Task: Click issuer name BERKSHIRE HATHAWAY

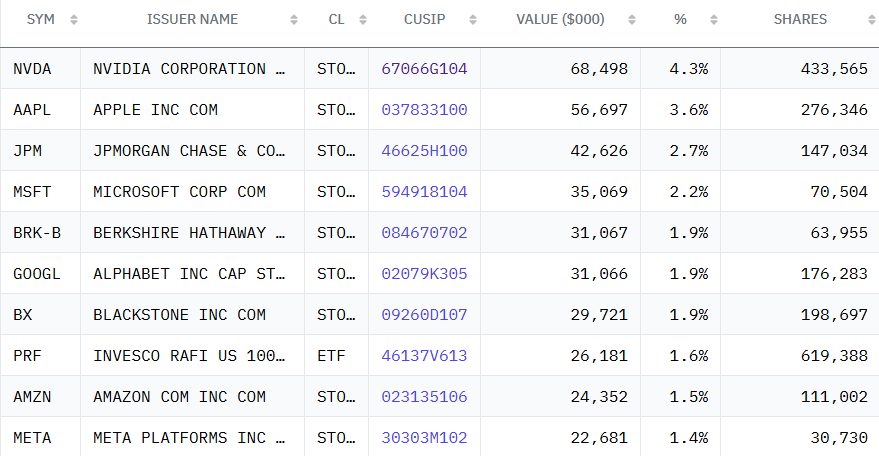Action: [x=189, y=232]
